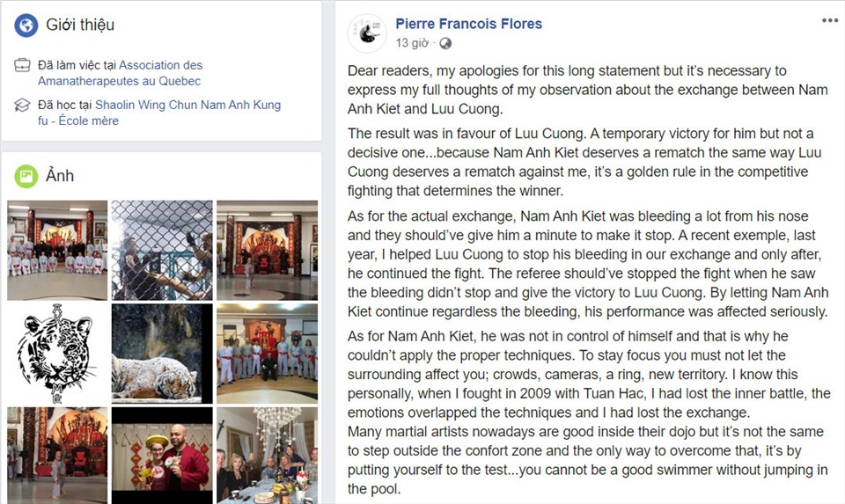Open the snowy sleeping tiger photo
This screenshot has width=845, height=504.
(x=162, y=354)
